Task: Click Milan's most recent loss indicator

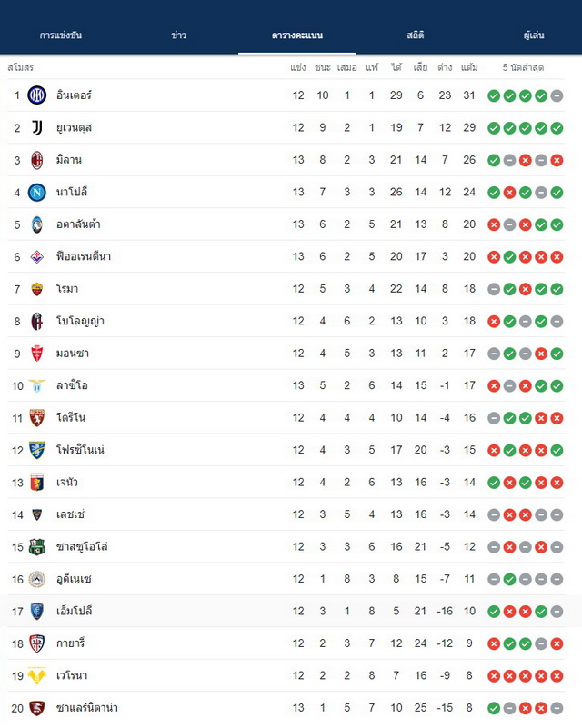Action: [557, 160]
